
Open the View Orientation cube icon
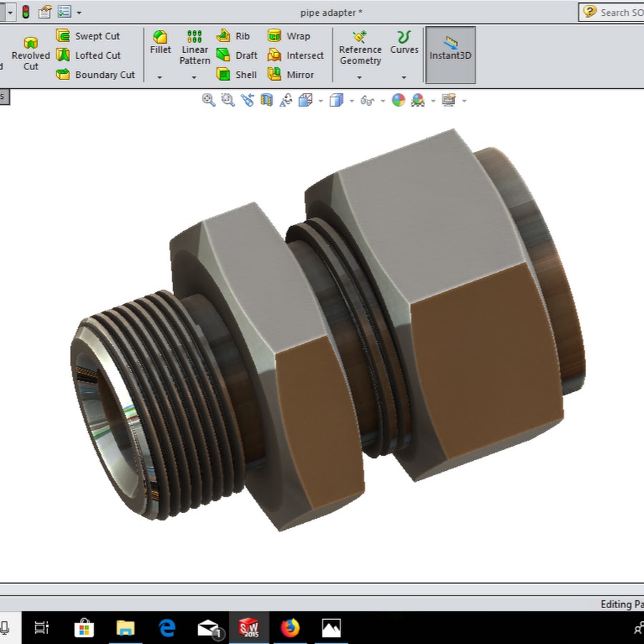coord(305,99)
